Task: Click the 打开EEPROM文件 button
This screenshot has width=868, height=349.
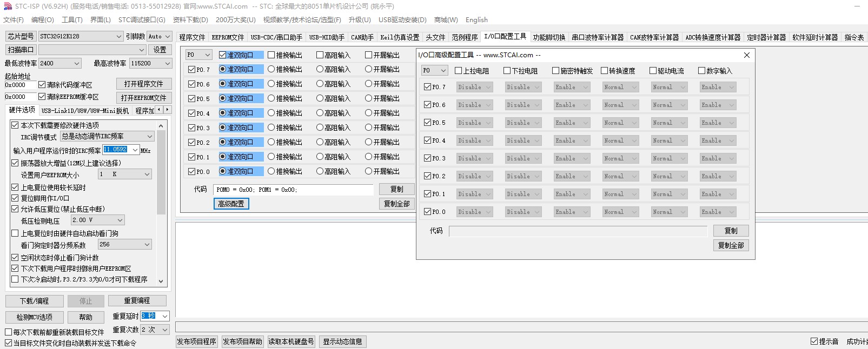Action: [144, 98]
